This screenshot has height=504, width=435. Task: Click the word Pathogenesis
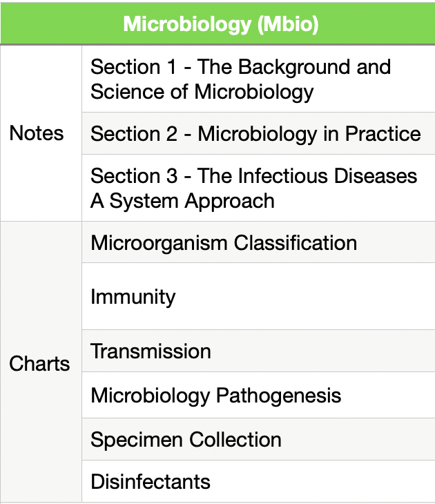278,396
